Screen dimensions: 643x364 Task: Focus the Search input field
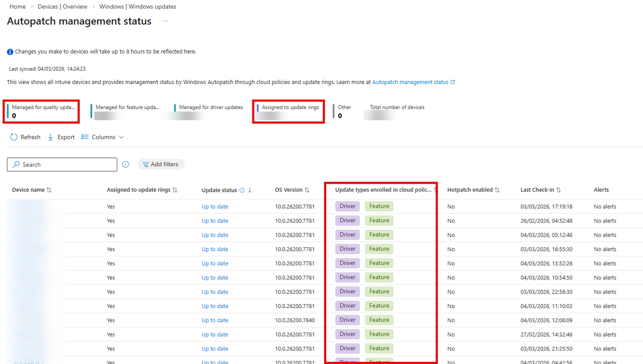tap(62, 164)
